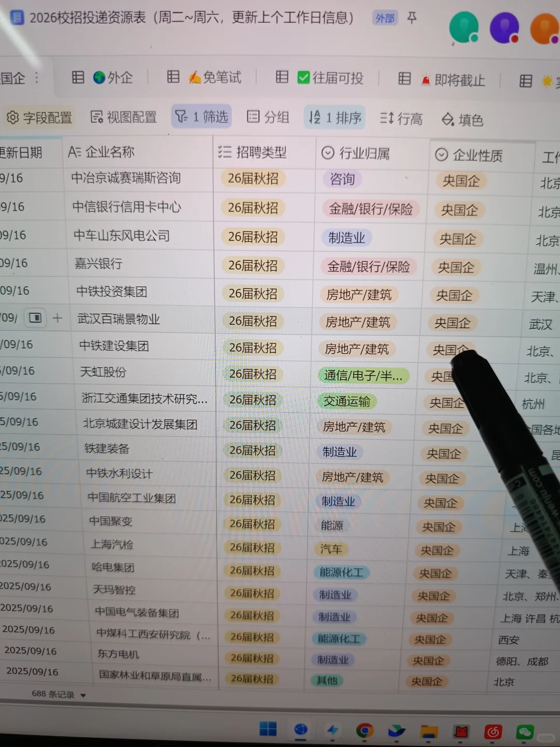Open 字段配置 field settings
The image size is (560, 747).
point(39,118)
